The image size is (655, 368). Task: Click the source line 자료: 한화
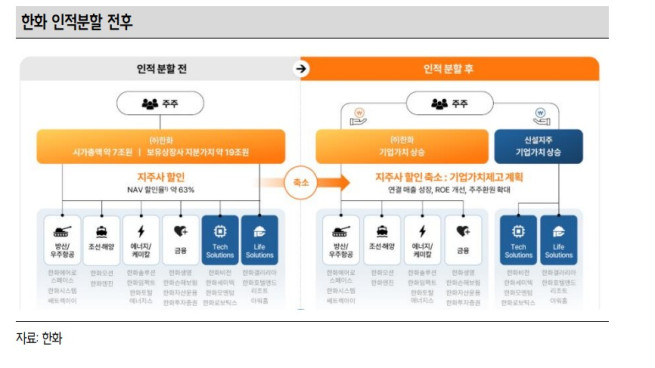39,338
